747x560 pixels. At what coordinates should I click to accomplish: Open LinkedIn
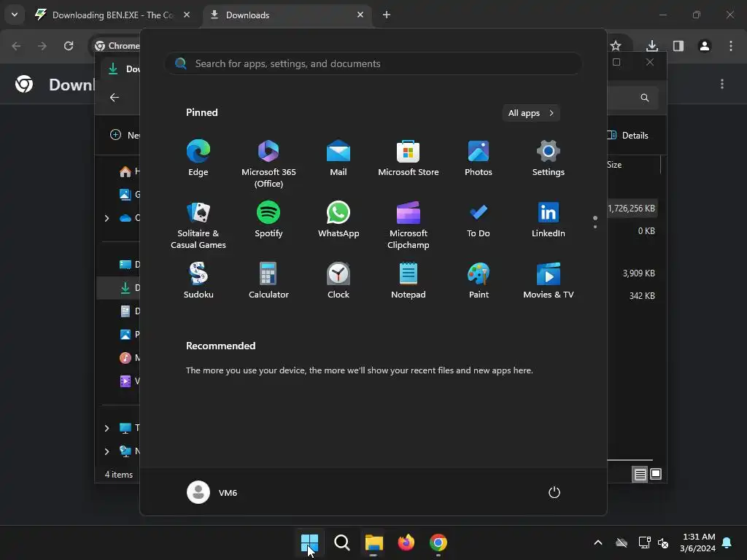coord(549,219)
